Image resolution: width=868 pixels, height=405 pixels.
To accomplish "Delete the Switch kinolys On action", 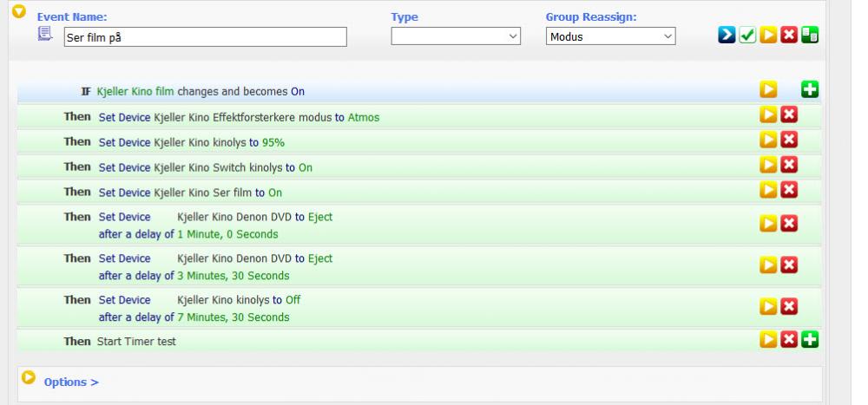I will pos(789,167).
